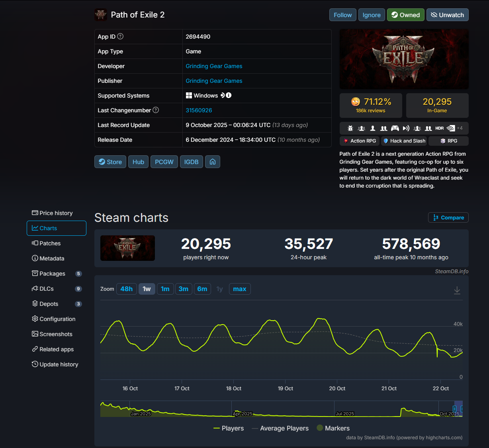Click the NVIDIA logo feature icon

pyautogui.click(x=451, y=128)
